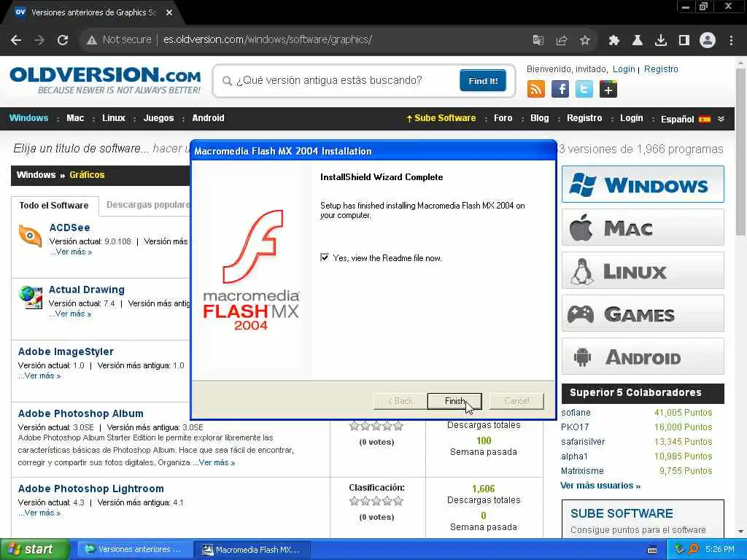Open the Adobe ImageStyler link
747x560 pixels.
click(x=66, y=351)
